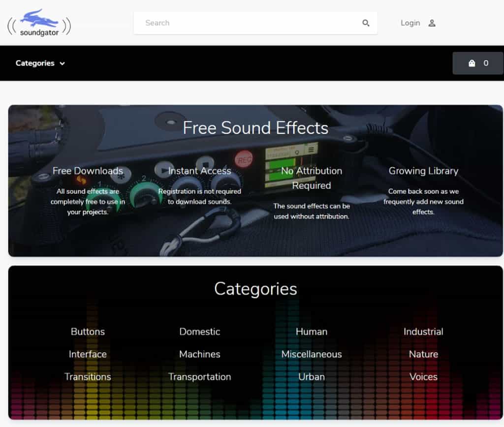Open the Interface sound category
Viewport: 504px width, 427px height.
[88, 354]
